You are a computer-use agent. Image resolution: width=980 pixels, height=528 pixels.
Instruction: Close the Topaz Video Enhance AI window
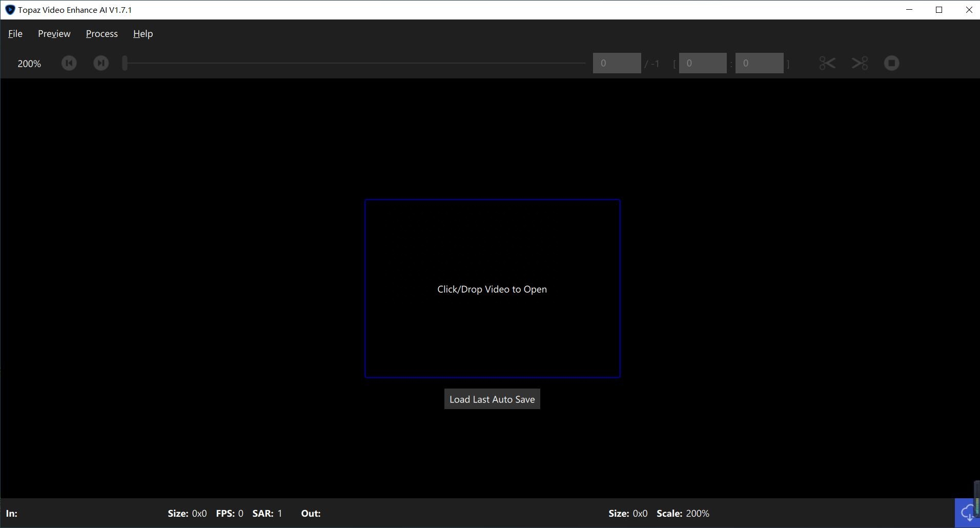tap(969, 10)
